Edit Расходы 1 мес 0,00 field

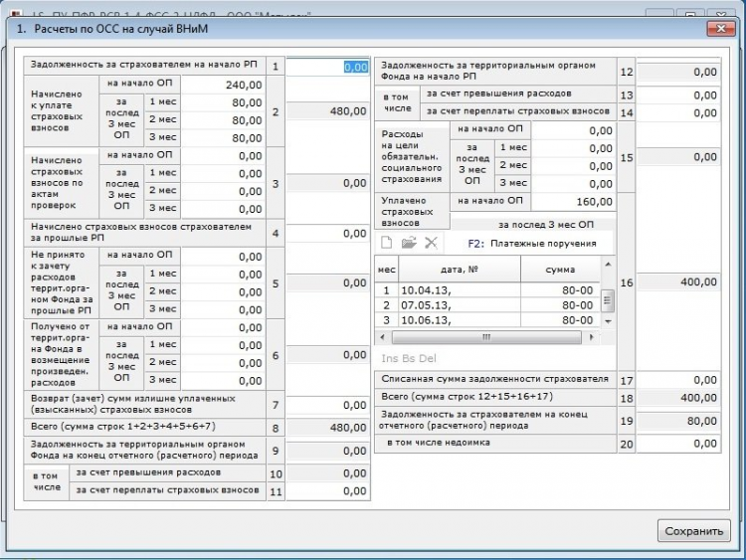point(573,148)
